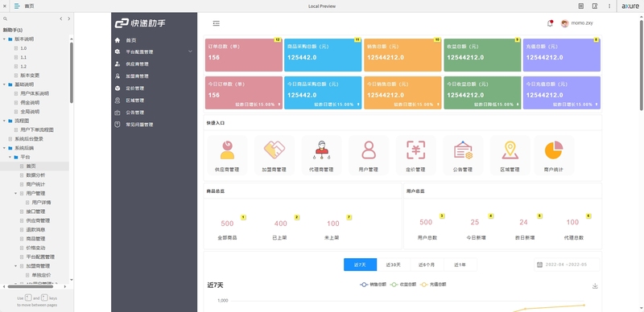
Task: Open the 供应商管理 quick entry icon
Action: click(x=227, y=150)
